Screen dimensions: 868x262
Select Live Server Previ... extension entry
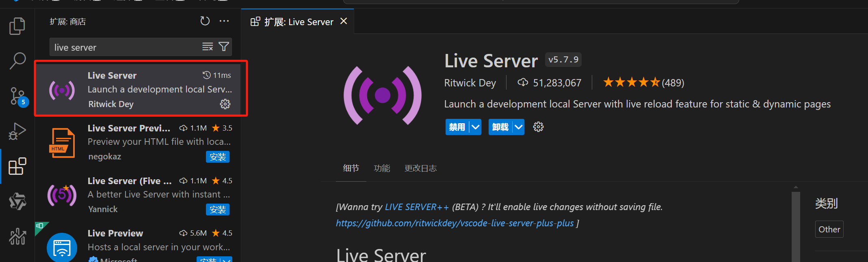click(138, 143)
